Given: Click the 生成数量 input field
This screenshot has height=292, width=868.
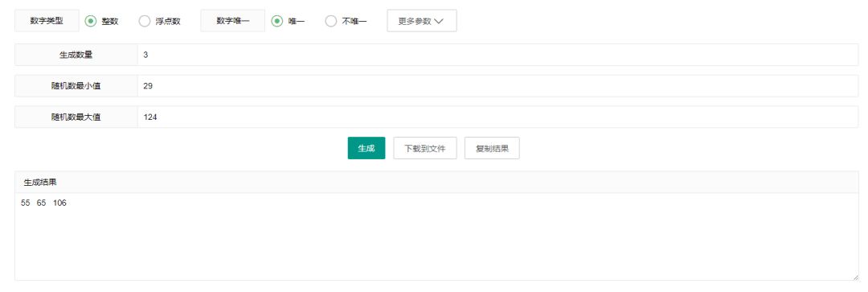Looking at the screenshot, I should pos(497,55).
